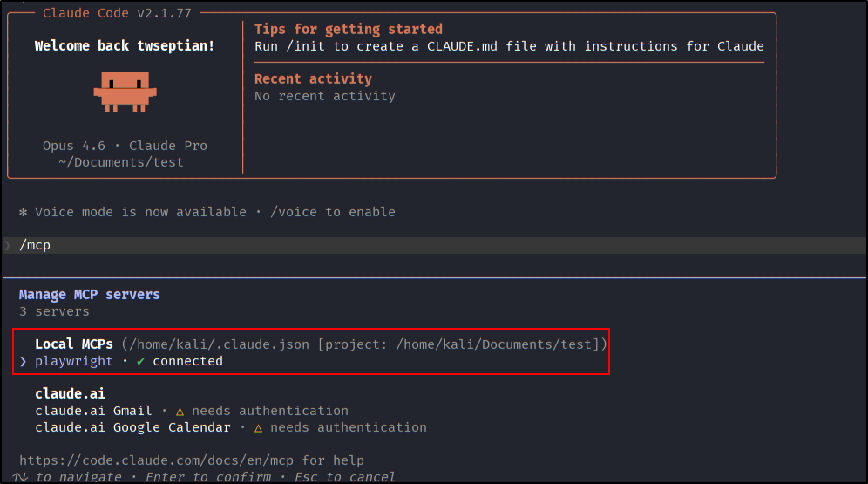
Task: Click the asterisk before Voice mode notice
Action: pos(24,212)
